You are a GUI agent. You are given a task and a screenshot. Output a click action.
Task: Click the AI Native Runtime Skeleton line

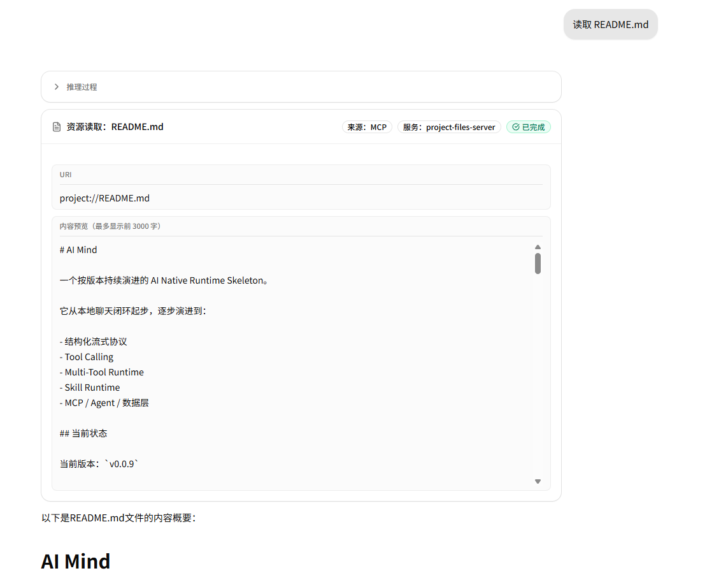[164, 280]
